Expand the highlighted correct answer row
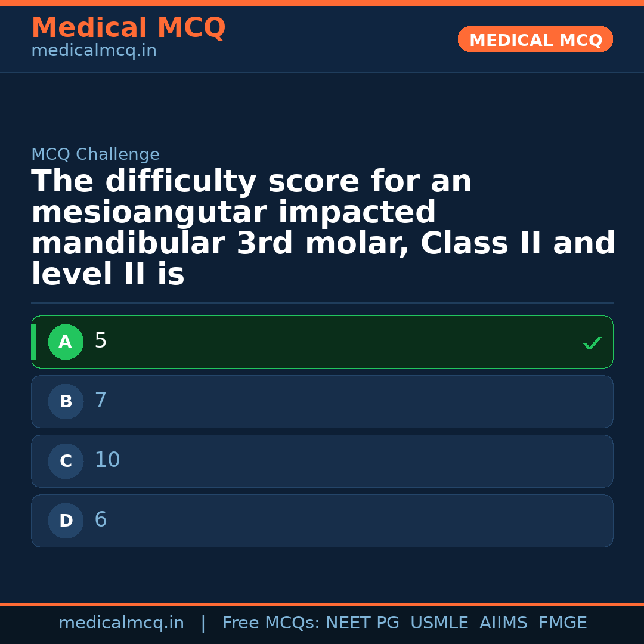Viewport: 644px width, 644px height. coord(322,342)
